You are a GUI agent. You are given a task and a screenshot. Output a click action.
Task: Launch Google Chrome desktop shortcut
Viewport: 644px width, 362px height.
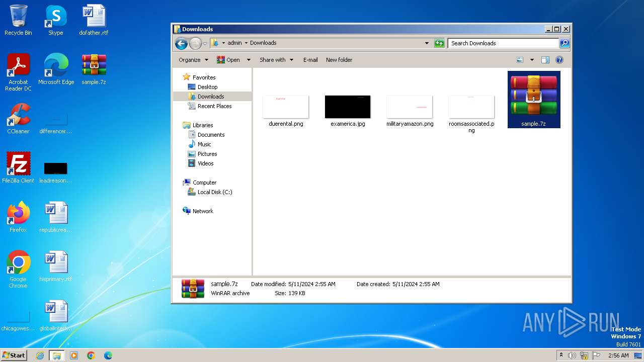18,269
